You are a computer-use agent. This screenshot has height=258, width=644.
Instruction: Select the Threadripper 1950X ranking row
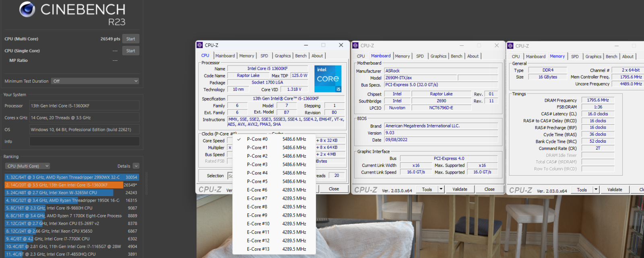coord(71,200)
